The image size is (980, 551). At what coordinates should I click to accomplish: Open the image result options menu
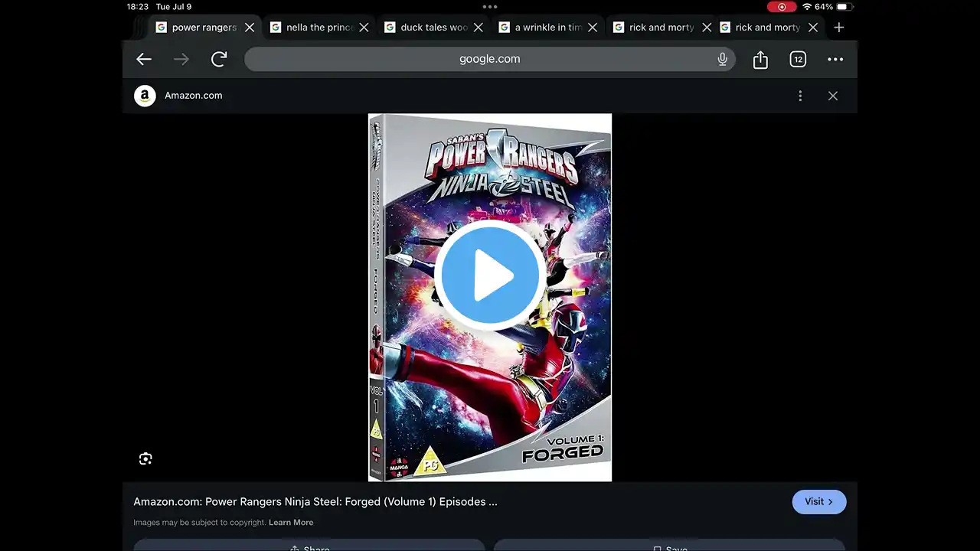(800, 96)
